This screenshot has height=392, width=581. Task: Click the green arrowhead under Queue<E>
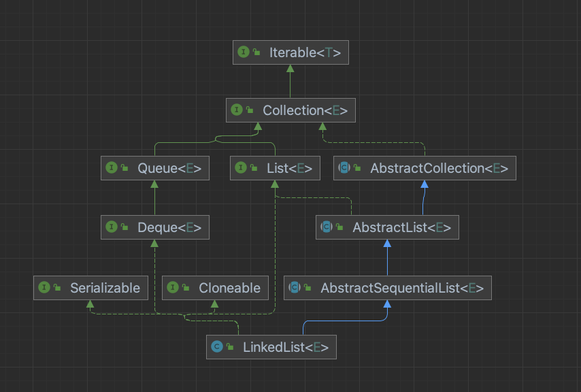(x=154, y=184)
